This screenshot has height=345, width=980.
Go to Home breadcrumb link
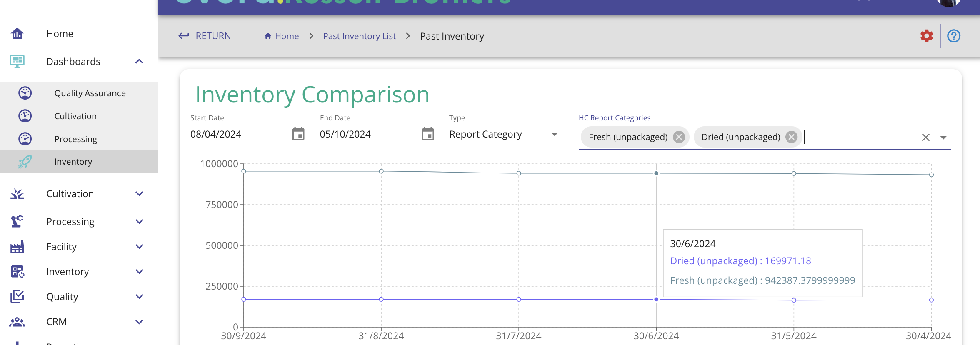click(x=287, y=36)
